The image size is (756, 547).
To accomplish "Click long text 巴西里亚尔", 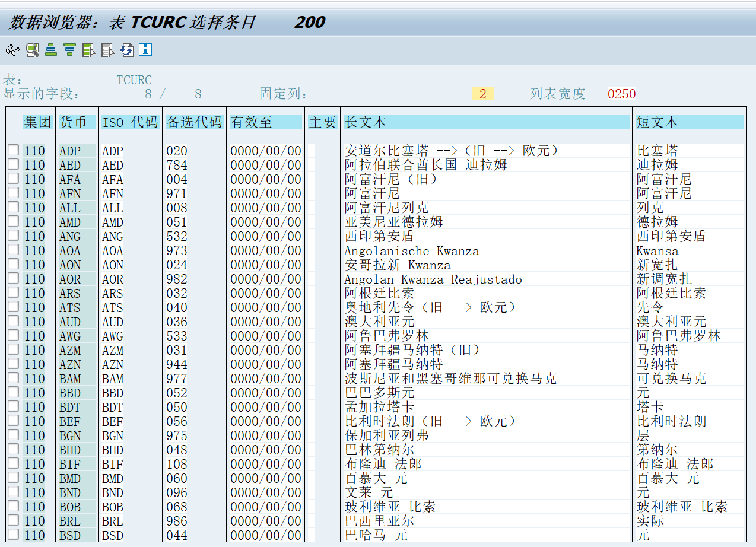I will click(380, 521).
